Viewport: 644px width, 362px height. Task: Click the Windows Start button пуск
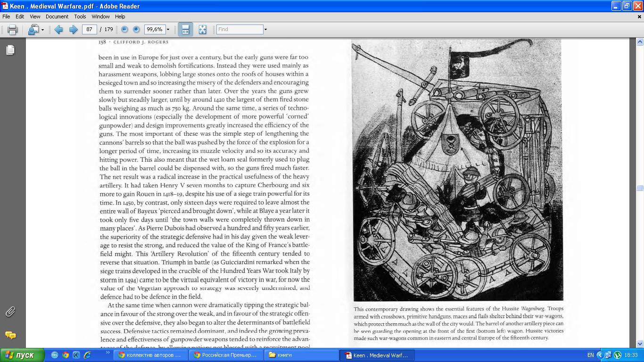click(23, 355)
